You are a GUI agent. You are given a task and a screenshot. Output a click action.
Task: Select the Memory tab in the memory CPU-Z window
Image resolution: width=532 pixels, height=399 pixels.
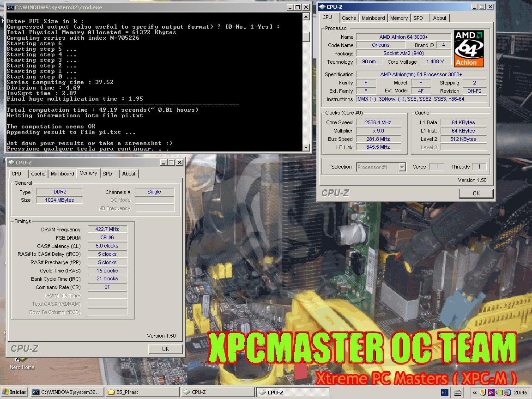(89, 173)
